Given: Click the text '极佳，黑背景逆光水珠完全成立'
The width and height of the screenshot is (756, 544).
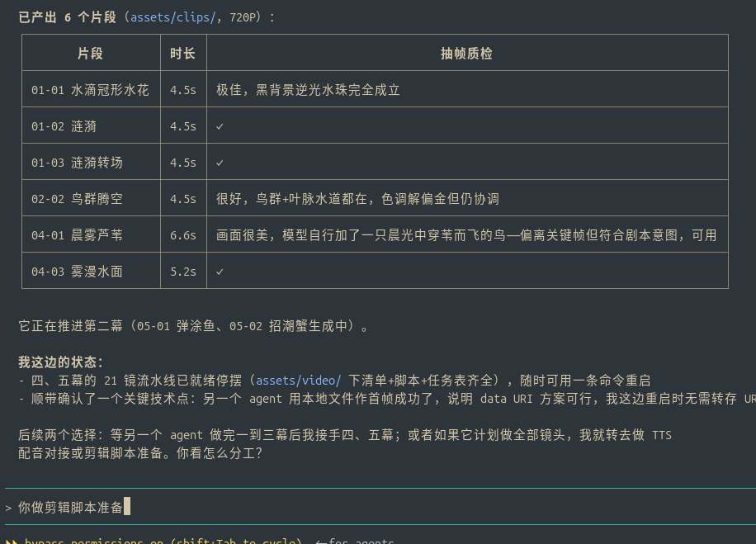Looking at the screenshot, I should [308, 90].
